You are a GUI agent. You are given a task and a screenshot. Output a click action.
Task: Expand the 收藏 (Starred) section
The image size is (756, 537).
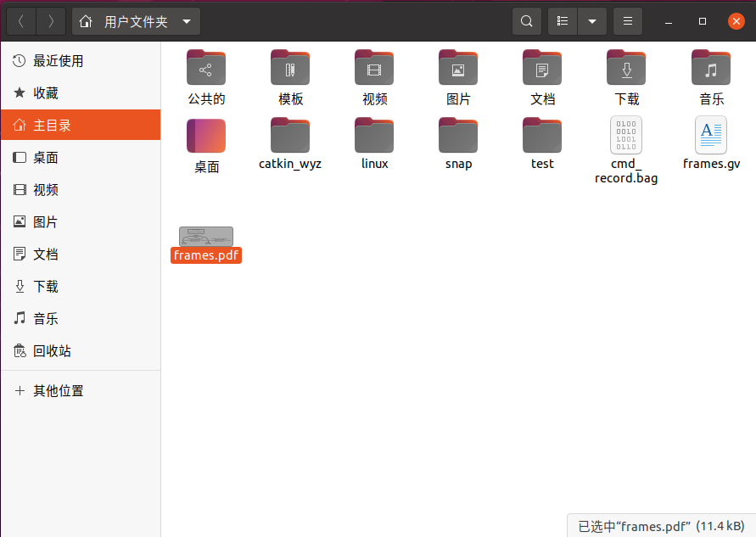tap(51, 92)
